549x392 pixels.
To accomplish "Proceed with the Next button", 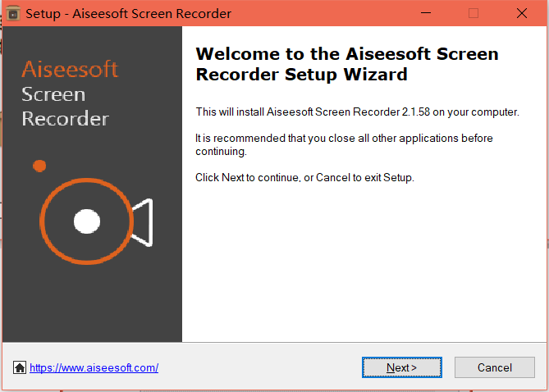I will tap(402, 367).
